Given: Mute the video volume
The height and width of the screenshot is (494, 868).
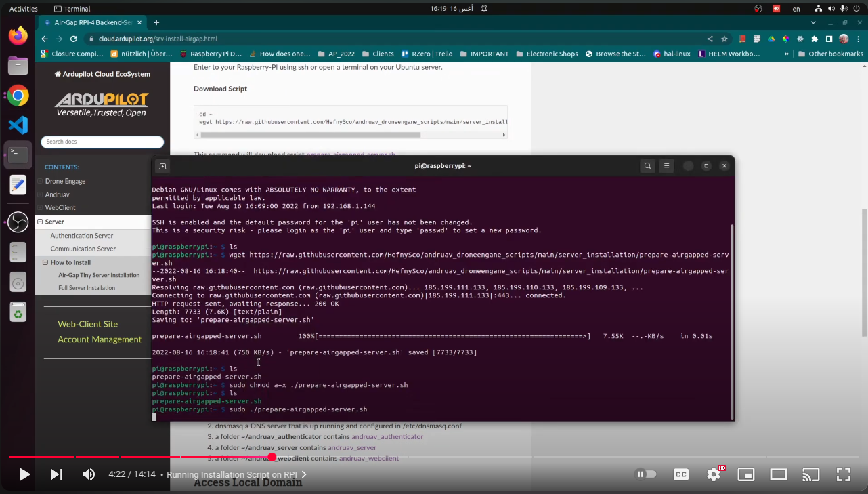Looking at the screenshot, I should pyautogui.click(x=89, y=474).
